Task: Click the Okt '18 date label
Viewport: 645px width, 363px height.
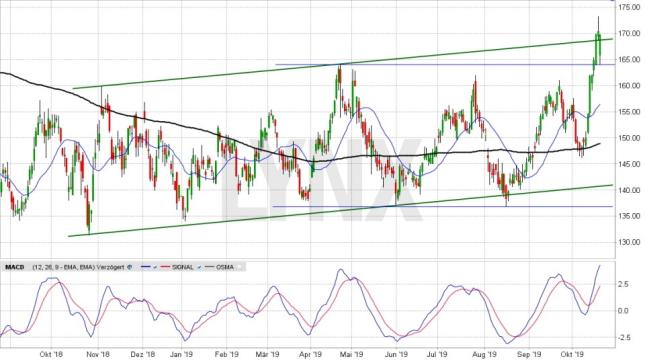Action: (x=51, y=354)
